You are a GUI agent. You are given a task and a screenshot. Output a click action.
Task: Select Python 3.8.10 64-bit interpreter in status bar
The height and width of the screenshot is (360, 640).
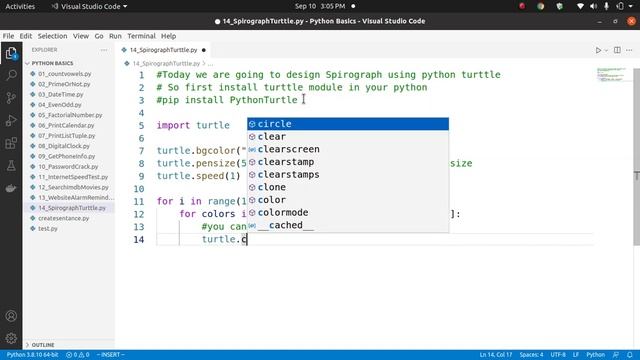pyautogui.click(x=32, y=355)
